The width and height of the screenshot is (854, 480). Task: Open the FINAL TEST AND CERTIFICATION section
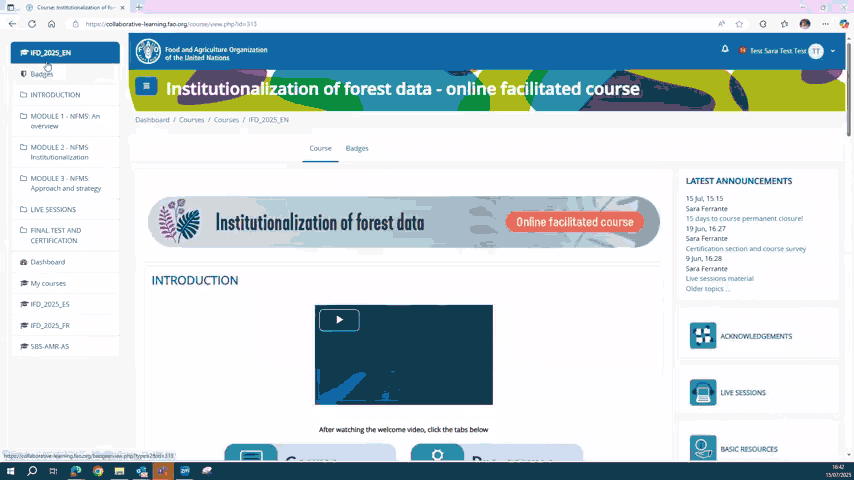click(55, 235)
